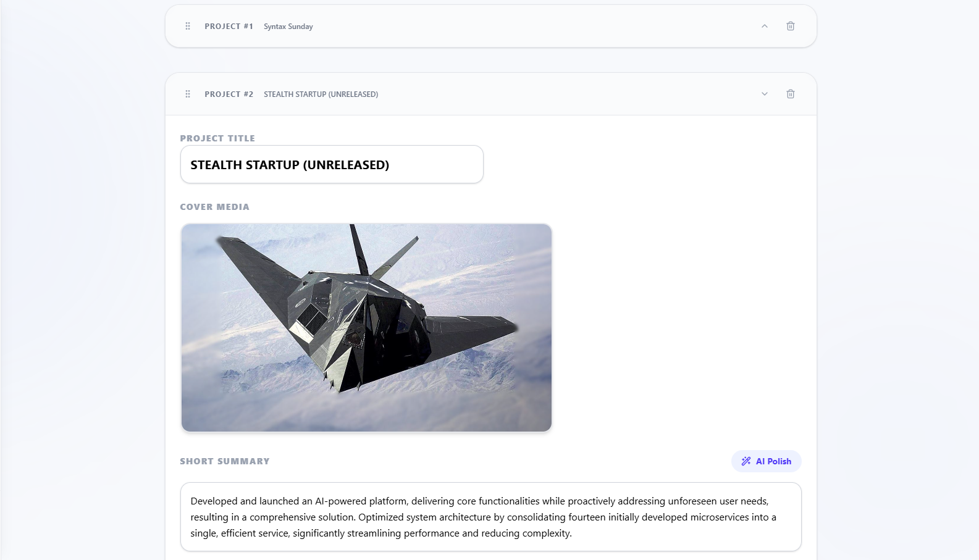Focus the Project Title input field
The width and height of the screenshot is (979, 560).
point(331,165)
